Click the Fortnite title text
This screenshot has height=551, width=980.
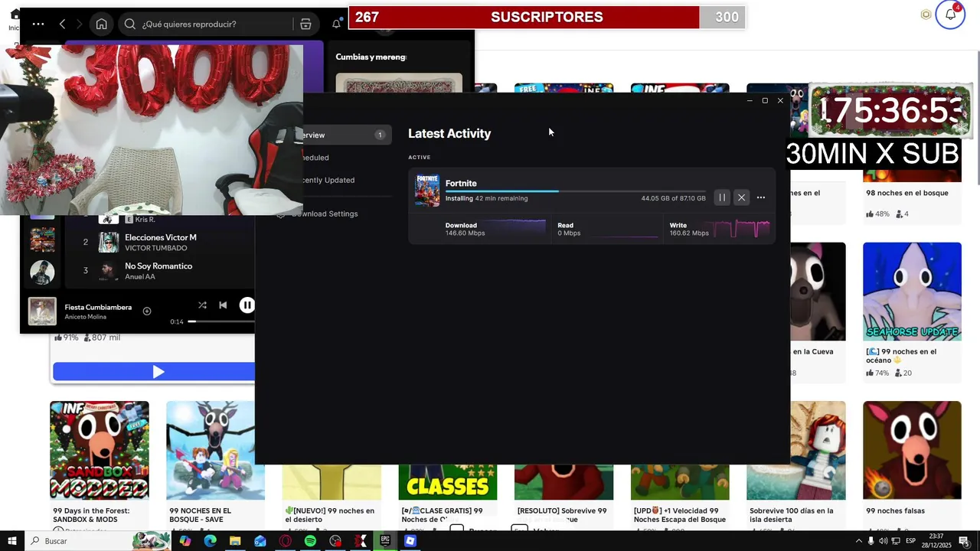[461, 183]
